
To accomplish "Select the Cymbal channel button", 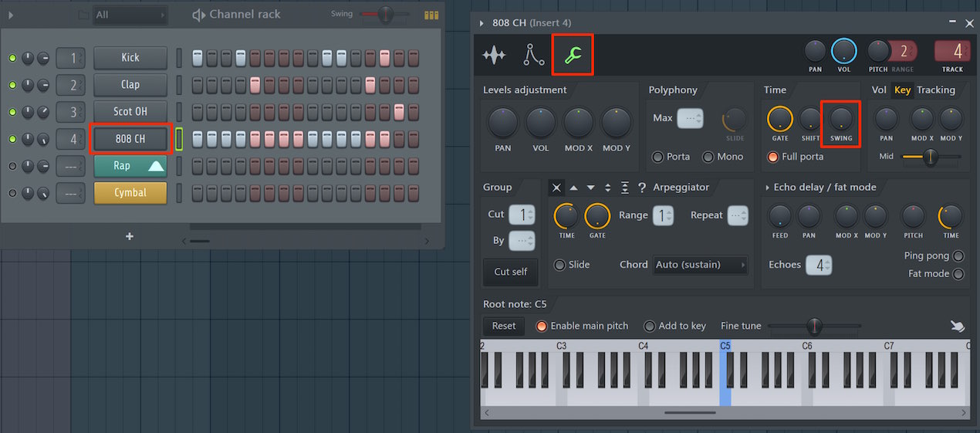I will (x=130, y=193).
